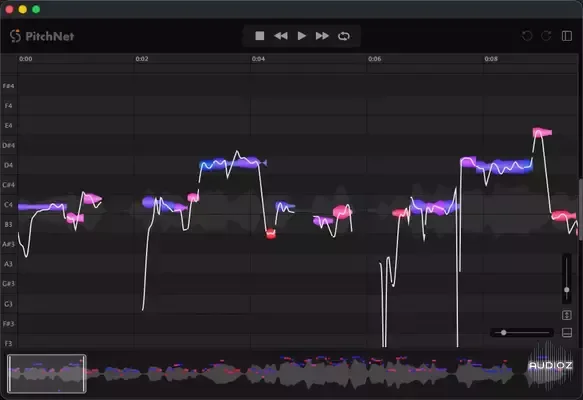Click the 0:00 timeline marker
Screen dimensions: 583x400
coord(25,59)
